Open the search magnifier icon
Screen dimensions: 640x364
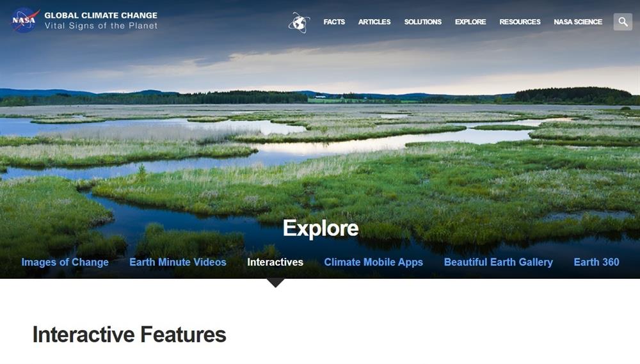623,22
